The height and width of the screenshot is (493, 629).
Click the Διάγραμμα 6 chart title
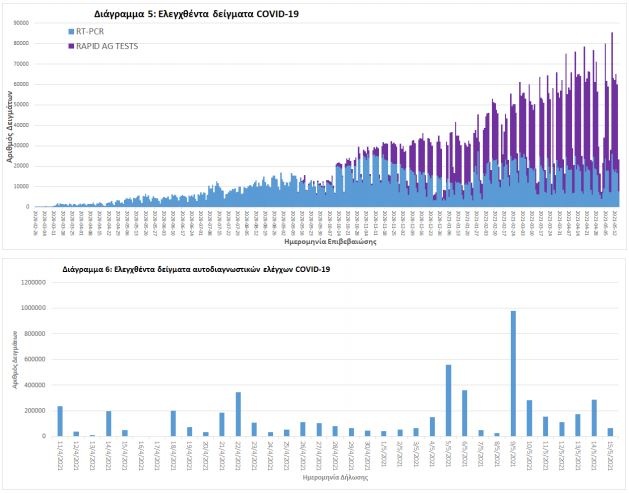point(196,269)
